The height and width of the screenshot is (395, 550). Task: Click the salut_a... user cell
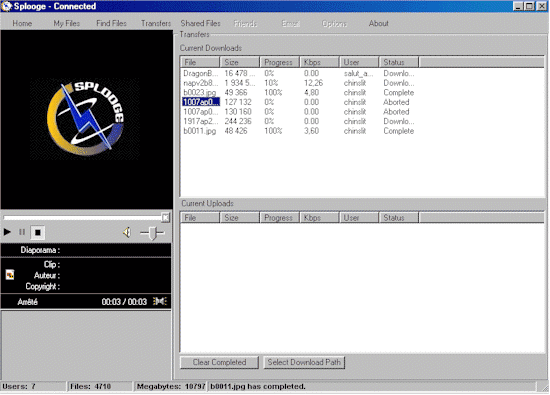click(x=358, y=74)
